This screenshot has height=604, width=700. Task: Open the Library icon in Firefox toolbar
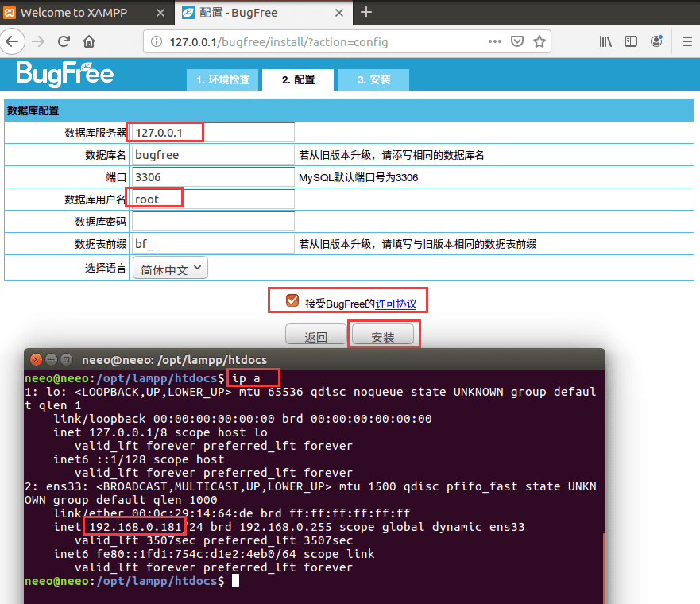[605, 41]
